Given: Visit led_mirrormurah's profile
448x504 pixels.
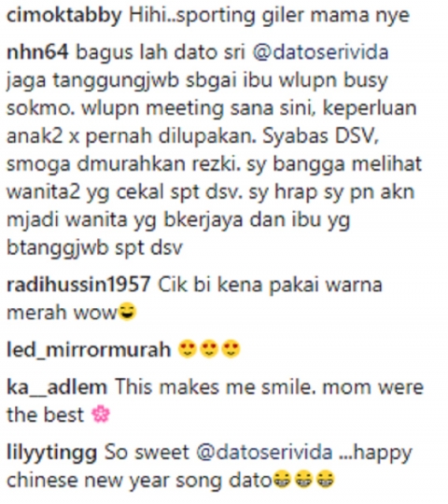Looking at the screenshot, I should pos(89,350).
